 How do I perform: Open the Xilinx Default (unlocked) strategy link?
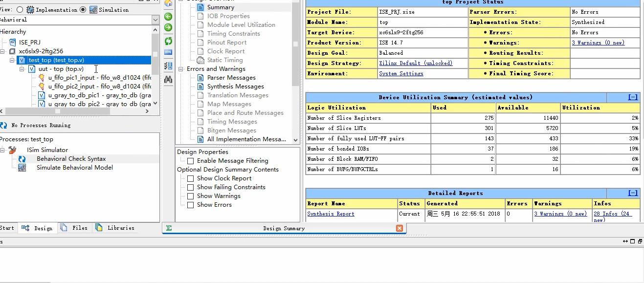click(416, 64)
